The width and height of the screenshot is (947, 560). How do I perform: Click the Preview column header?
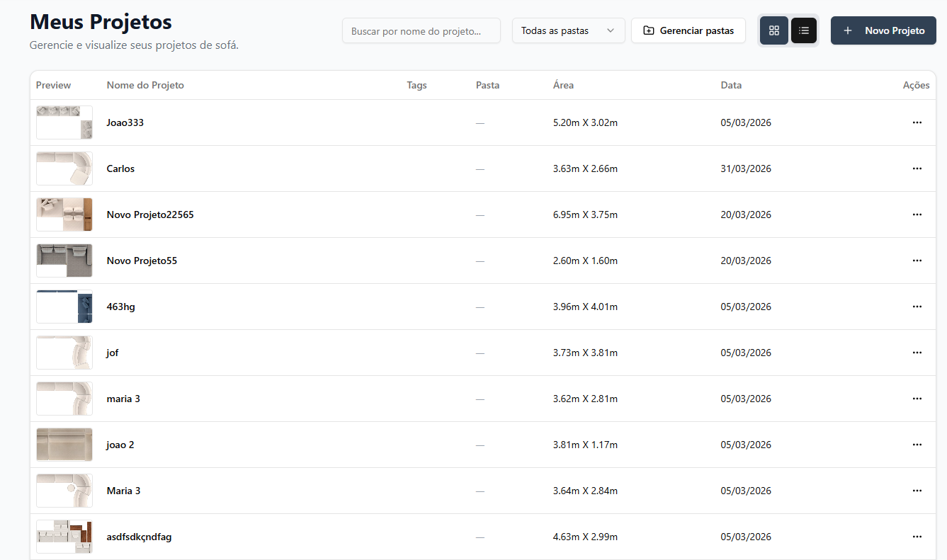(x=54, y=85)
